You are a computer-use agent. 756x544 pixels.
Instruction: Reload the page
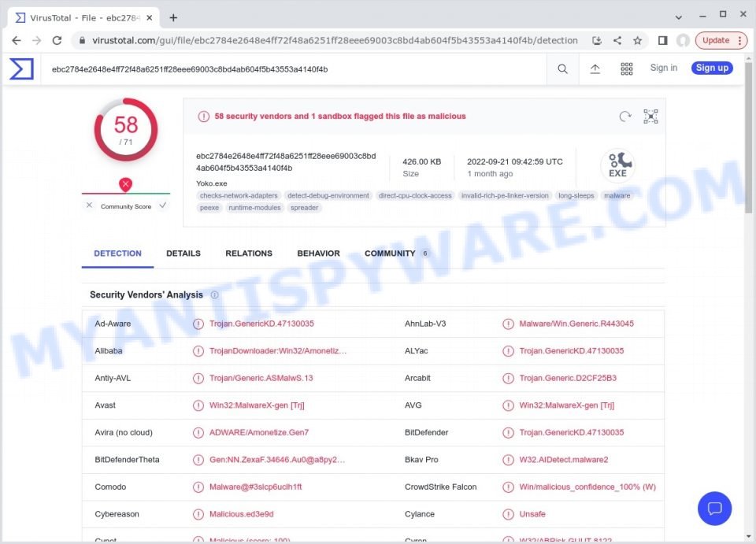coord(57,40)
